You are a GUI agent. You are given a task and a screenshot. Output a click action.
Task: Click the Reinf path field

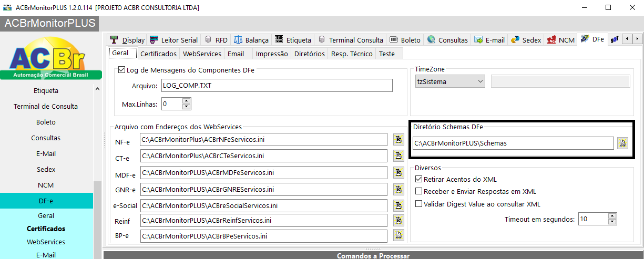(264, 220)
